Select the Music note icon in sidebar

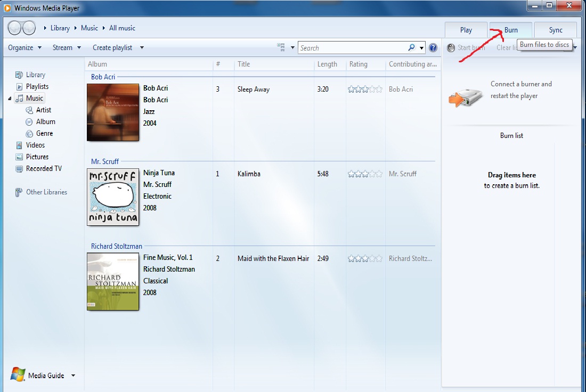tap(19, 99)
